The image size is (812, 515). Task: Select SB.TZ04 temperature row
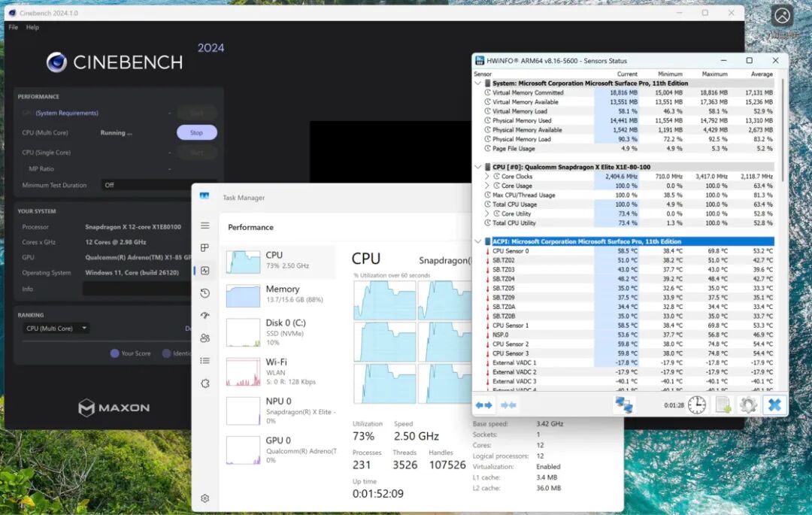(629, 279)
